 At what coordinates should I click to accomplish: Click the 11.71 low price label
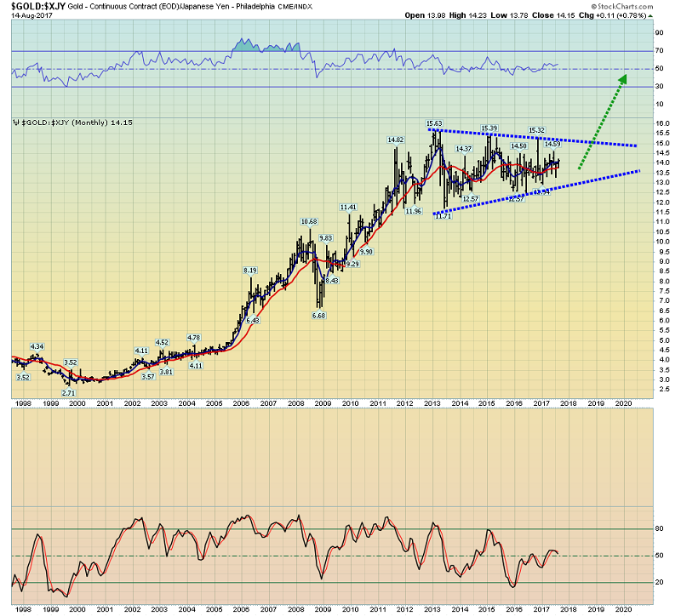point(444,216)
